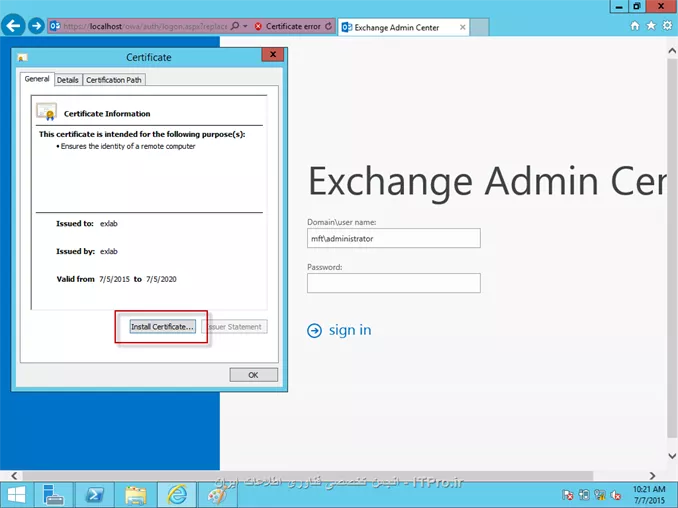Close the Exchange Admin Center tab

(x=462, y=27)
